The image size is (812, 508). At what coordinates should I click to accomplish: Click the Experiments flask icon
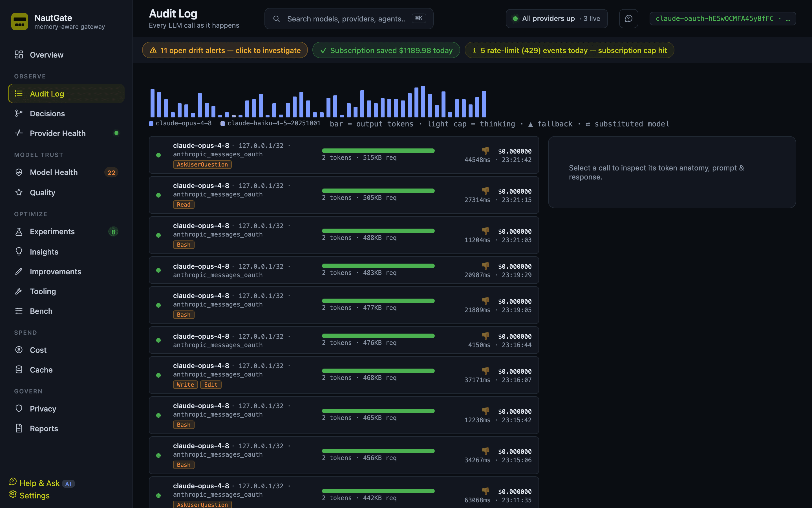(x=19, y=231)
